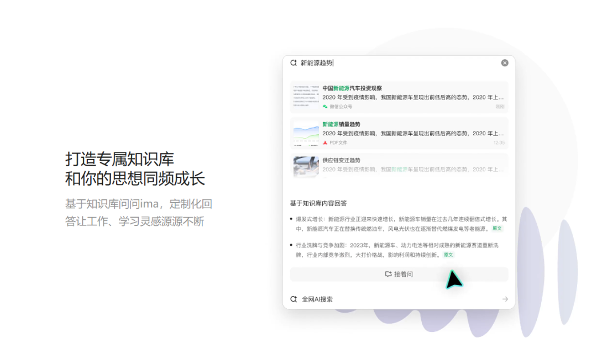This screenshot has height=364, width=597.
Task: Click the 打造专属知识库 headline text
Action: point(120,159)
